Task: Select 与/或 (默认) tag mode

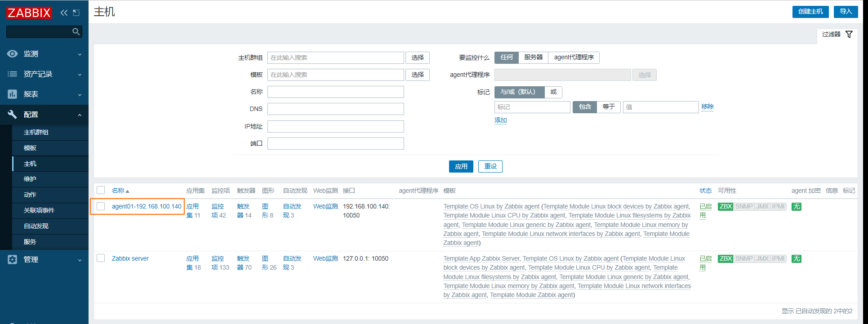Action: (519, 92)
